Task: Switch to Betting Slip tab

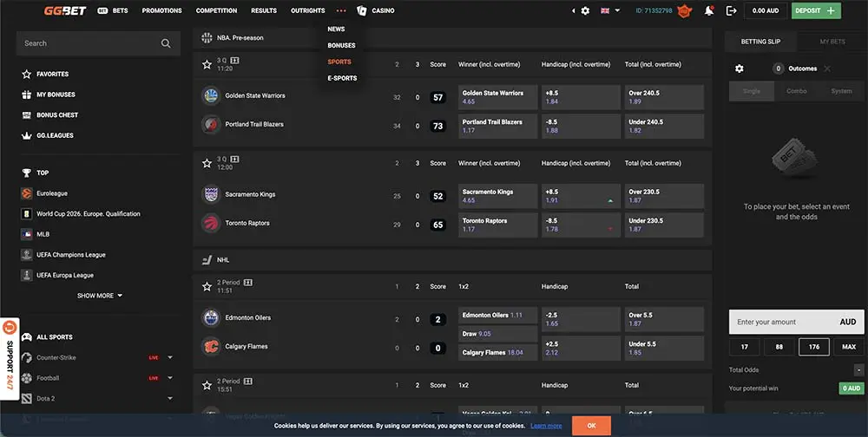Action: (760, 42)
